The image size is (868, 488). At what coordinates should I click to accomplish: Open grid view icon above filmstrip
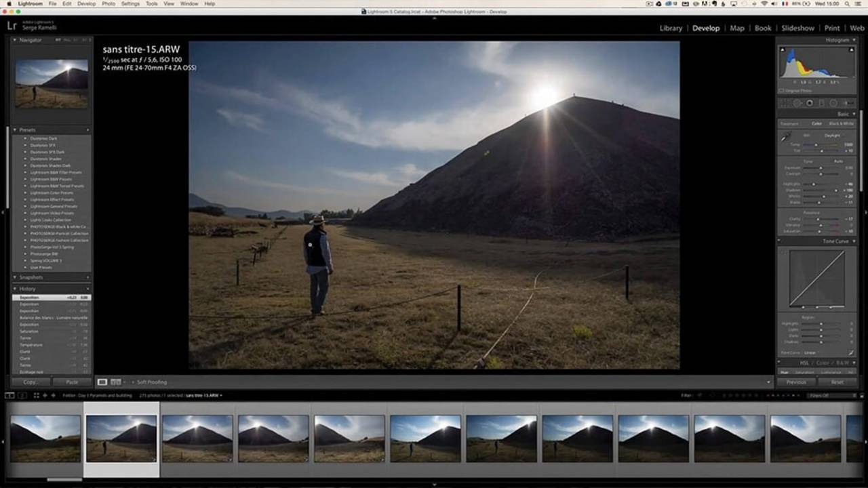37,395
